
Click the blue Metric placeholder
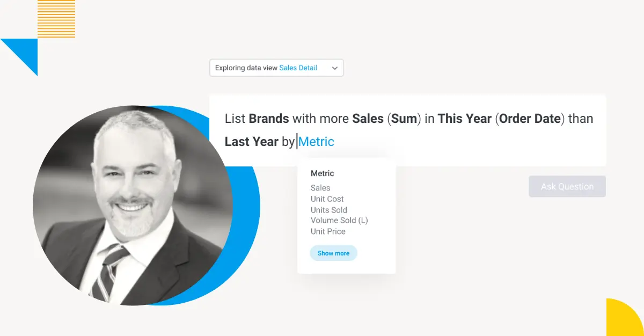click(x=316, y=142)
